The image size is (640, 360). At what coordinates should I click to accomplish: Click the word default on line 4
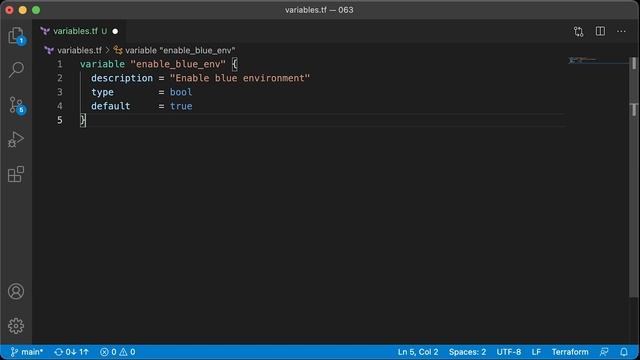pyautogui.click(x=111, y=106)
